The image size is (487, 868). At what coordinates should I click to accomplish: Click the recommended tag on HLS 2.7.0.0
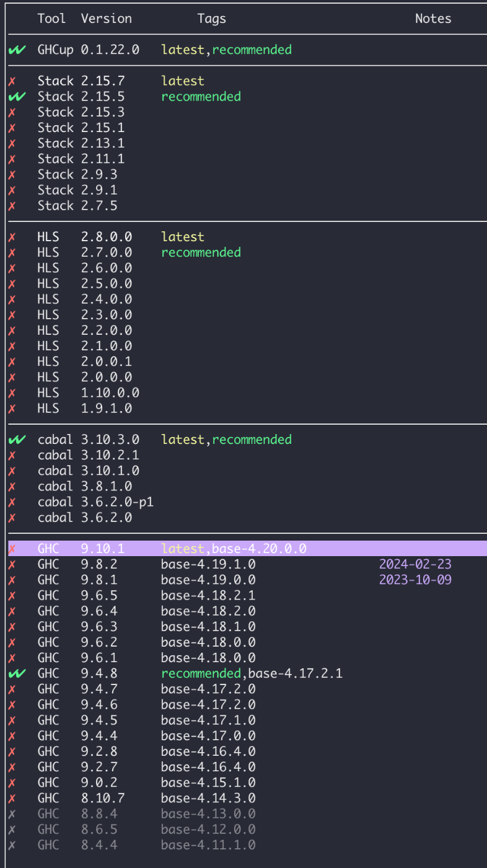pyautogui.click(x=201, y=252)
